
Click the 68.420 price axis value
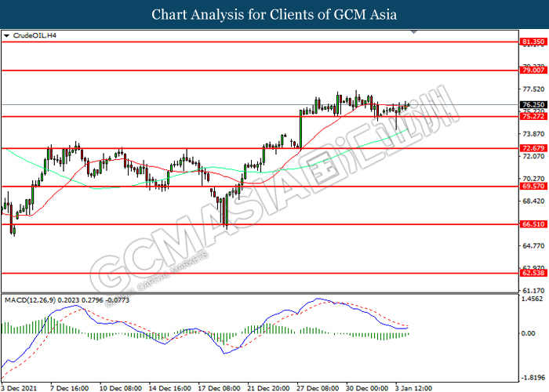533,201
